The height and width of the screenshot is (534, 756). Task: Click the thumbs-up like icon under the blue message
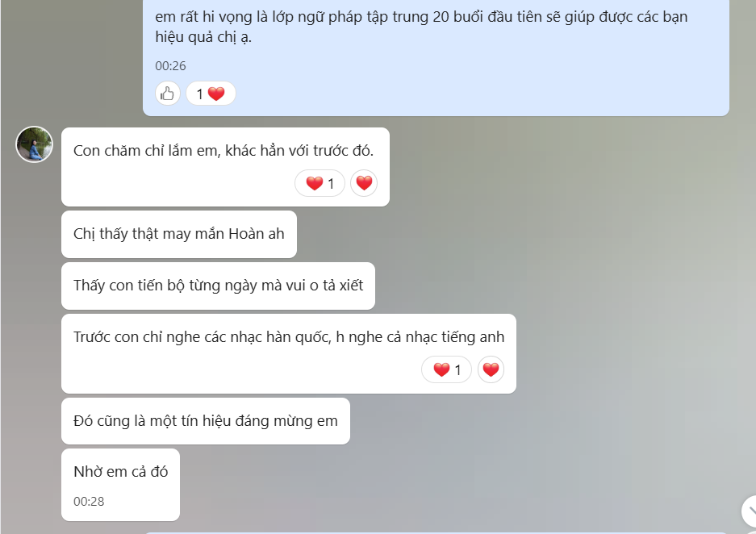pos(167,93)
